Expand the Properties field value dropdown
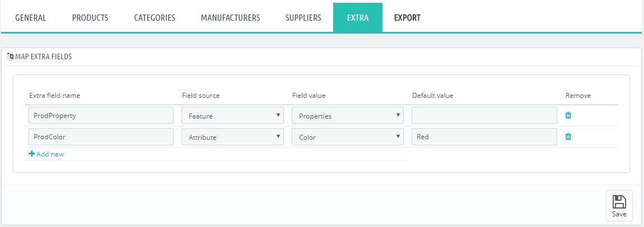The image size is (644, 227). 348,116
